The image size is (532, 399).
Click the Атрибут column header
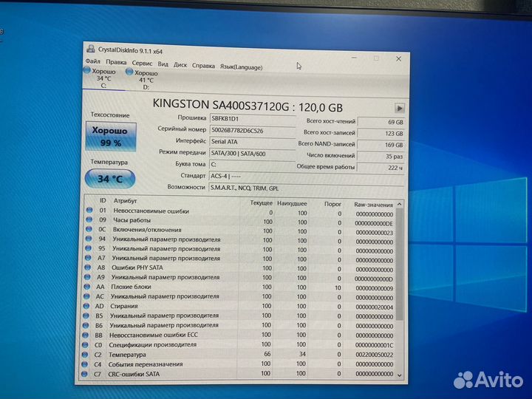pyautogui.click(x=125, y=201)
